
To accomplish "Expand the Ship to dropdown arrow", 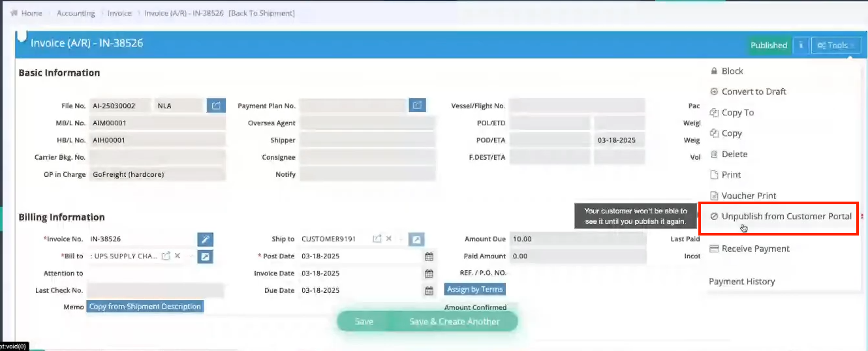I will point(401,239).
